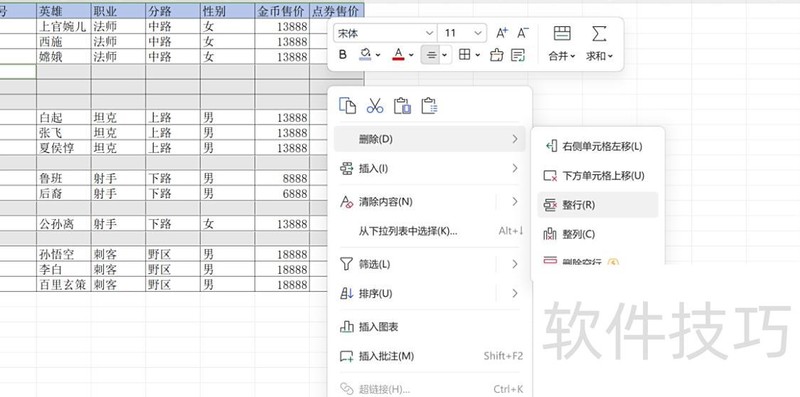The image size is (800, 397).
Task: Select the cell containing 百里玄策
Action: point(64,284)
